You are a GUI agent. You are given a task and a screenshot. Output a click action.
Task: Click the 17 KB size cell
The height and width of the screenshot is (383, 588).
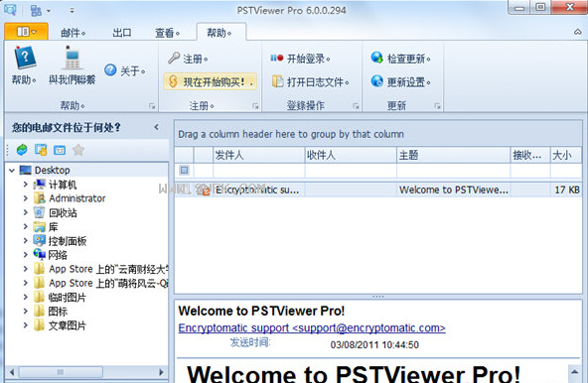[566, 190]
